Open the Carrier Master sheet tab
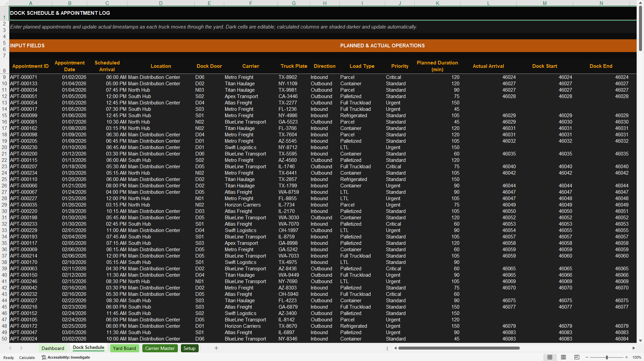Screen dimensions: 644x361 point(160,348)
